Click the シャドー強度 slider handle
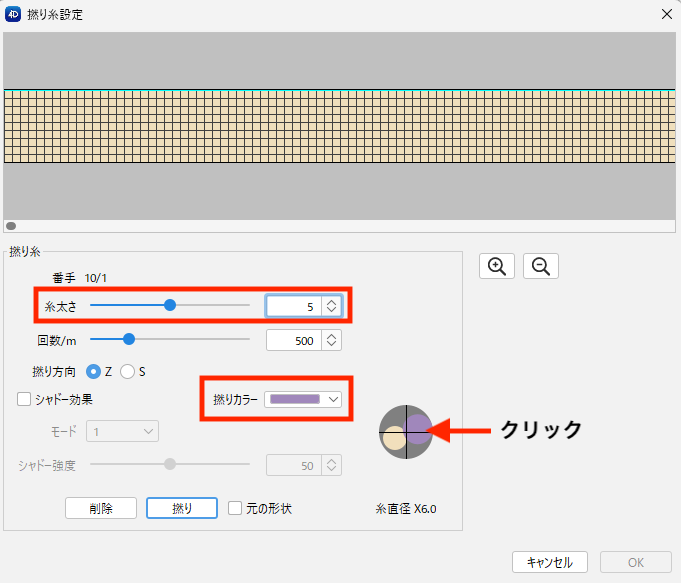 (x=170, y=464)
